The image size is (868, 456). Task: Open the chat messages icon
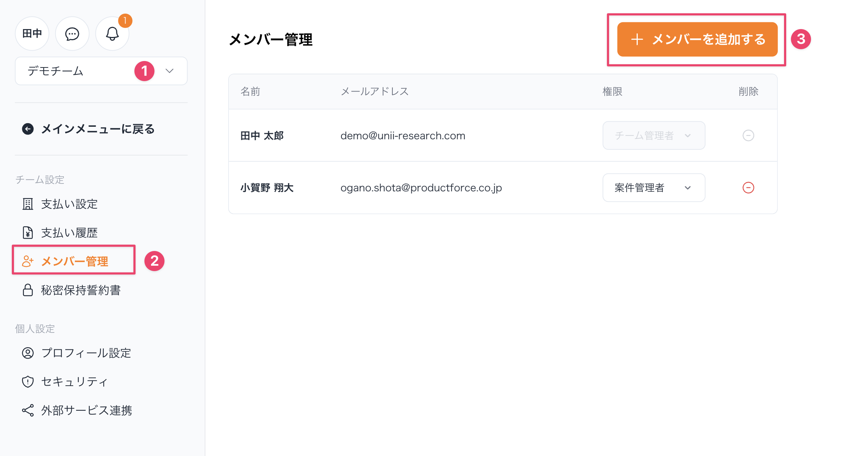[x=72, y=34]
